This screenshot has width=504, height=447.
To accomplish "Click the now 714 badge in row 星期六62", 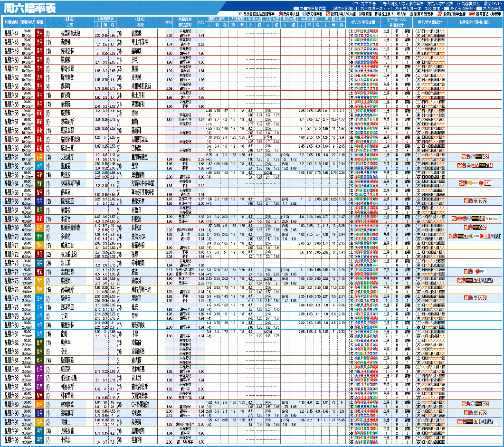I will point(486,165).
